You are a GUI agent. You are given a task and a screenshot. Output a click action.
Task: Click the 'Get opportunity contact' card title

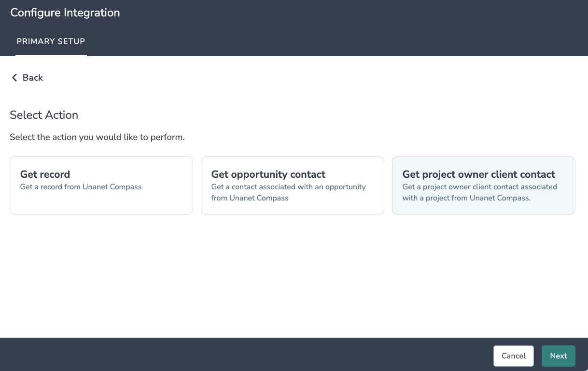(x=268, y=174)
